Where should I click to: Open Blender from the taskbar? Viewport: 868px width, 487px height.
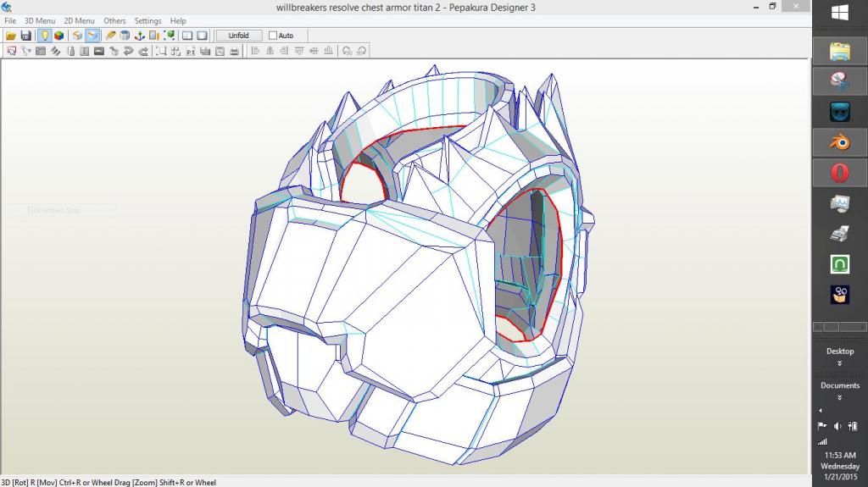point(840,142)
